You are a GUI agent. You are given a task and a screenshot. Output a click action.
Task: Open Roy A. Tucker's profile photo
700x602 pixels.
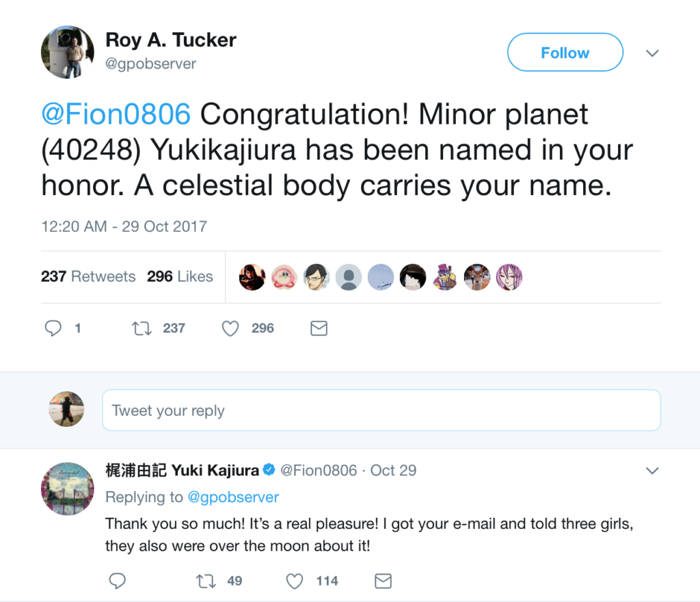(x=68, y=53)
